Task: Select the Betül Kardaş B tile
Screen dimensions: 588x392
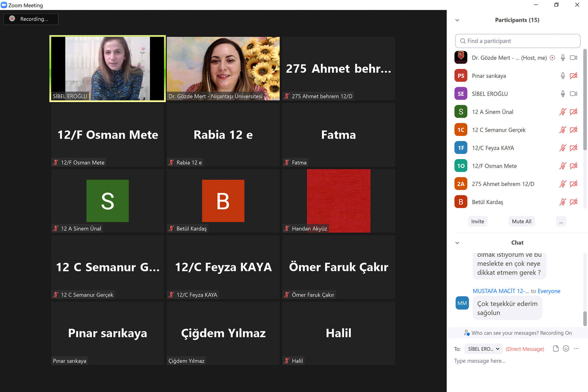Action: [223, 201]
